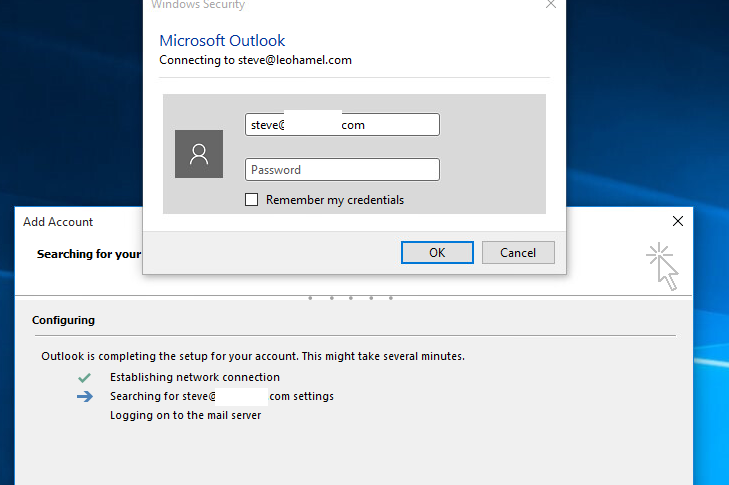
Task: Click the 'Configuring' heading
Action: (63, 320)
